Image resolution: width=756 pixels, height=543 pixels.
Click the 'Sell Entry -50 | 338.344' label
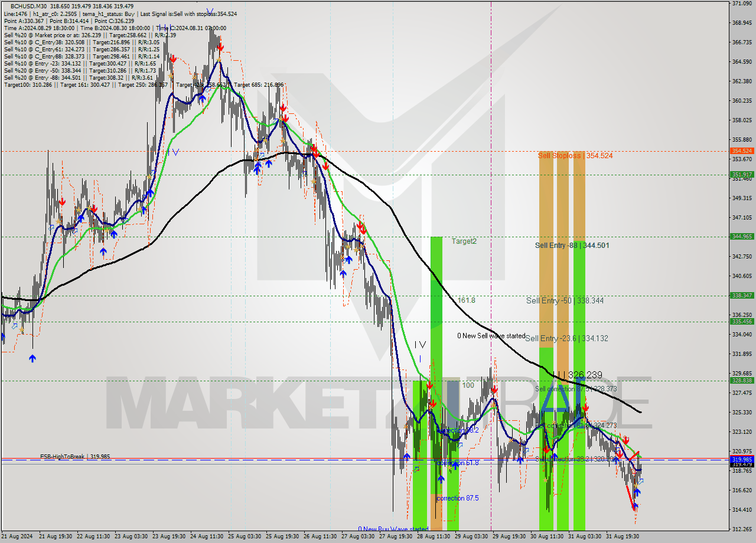pos(565,300)
